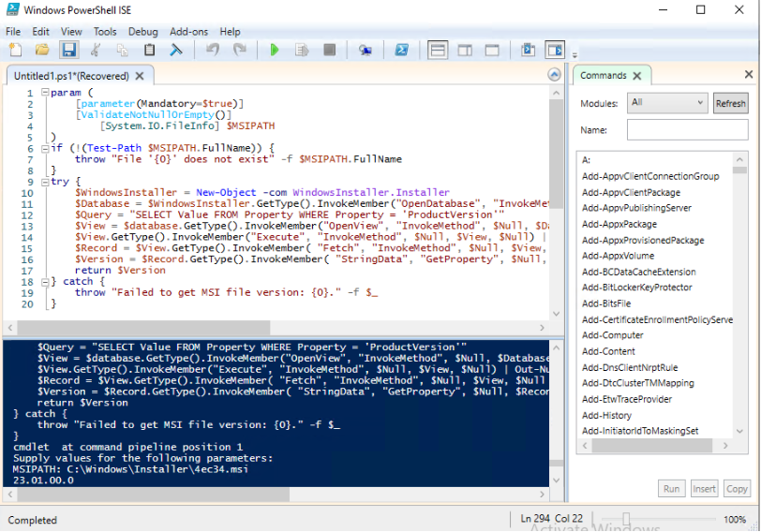
Task: Click the Copy button in Commands pane
Action: pos(737,489)
